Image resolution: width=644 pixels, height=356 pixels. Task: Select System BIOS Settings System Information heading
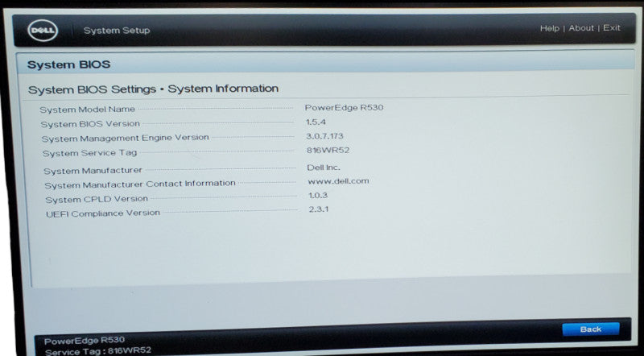[x=153, y=89]
